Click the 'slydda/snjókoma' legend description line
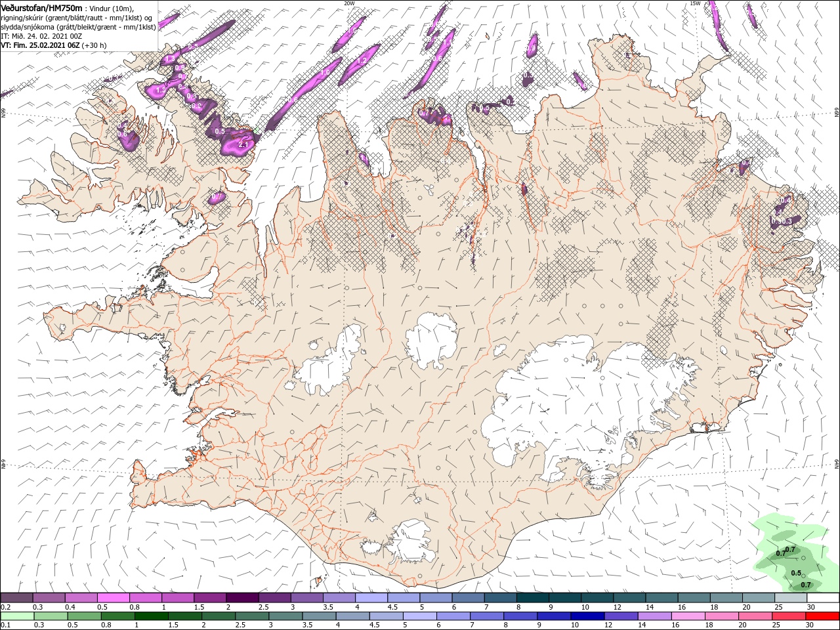This screenshot has height=630, width=840. (x=78, y=27)
